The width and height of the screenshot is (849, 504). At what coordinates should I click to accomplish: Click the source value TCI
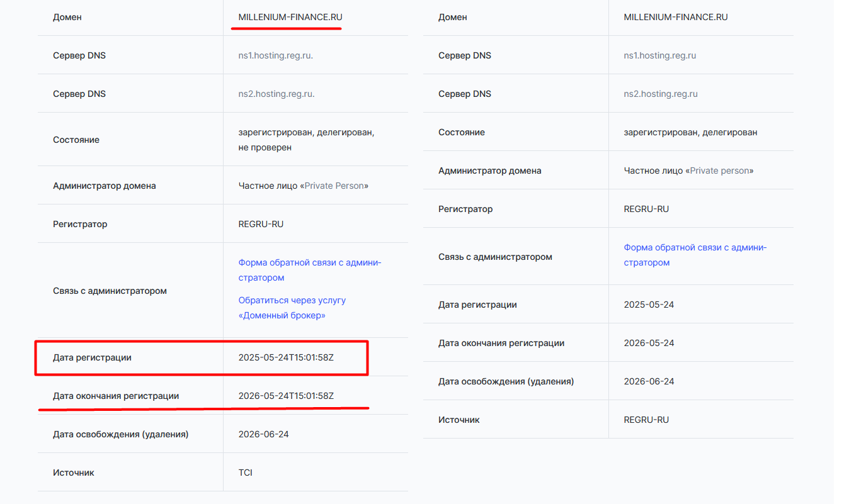coord(245,473)
